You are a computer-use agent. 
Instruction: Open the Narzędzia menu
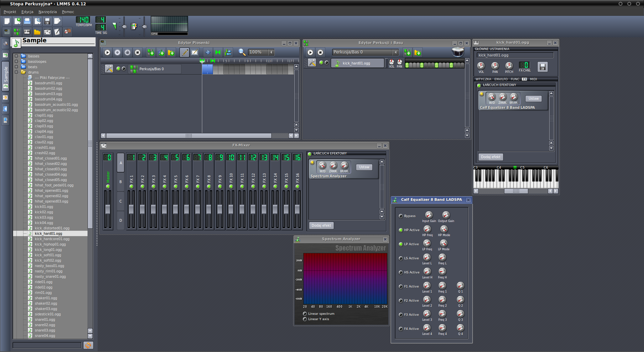pyautogui.click(x=48, y=12)
